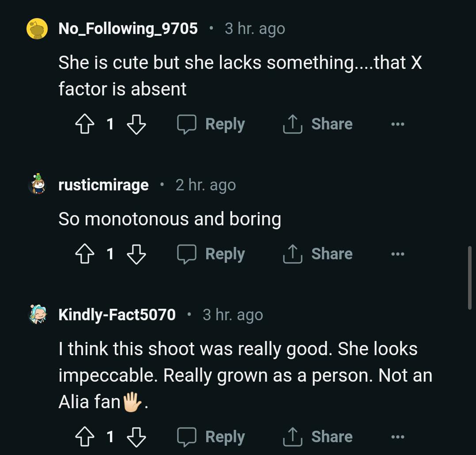476x455 pixels.
Task: Click the vertical scrollbar thumb
Action: (470, 278)
